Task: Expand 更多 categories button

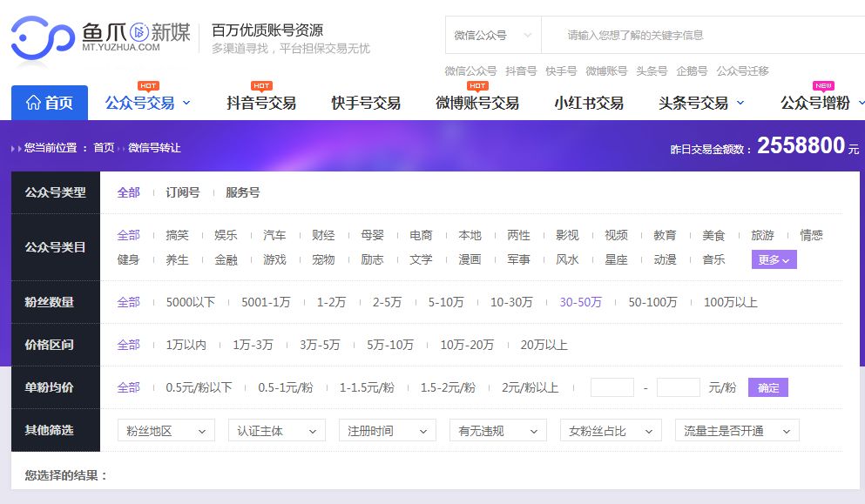Action: (774, 259)
